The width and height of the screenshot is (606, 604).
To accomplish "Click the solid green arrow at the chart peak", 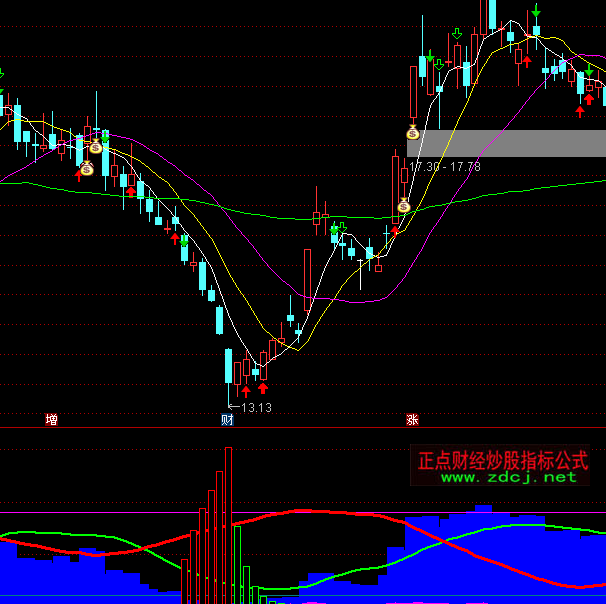I will pyautogui.click(x=537, y=12).
